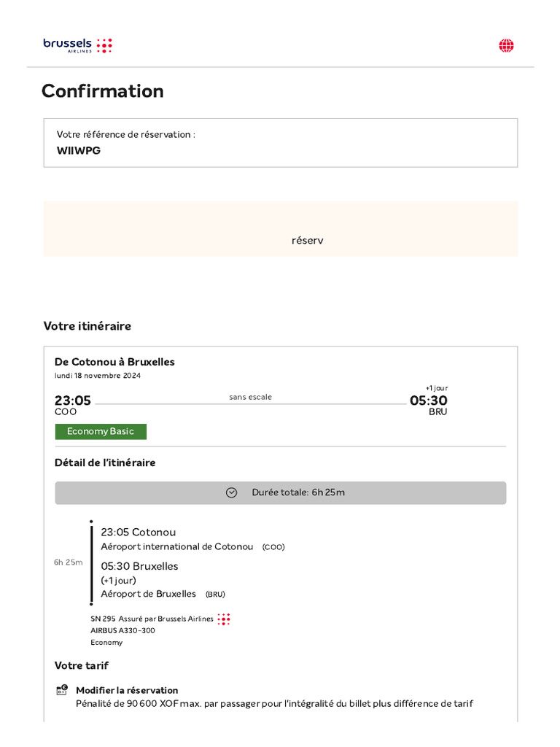Image resolution: width=560 pixels, height=747 pixels.
Task: Click the large 23:05 departure time
Action: (x=73, y=400)
